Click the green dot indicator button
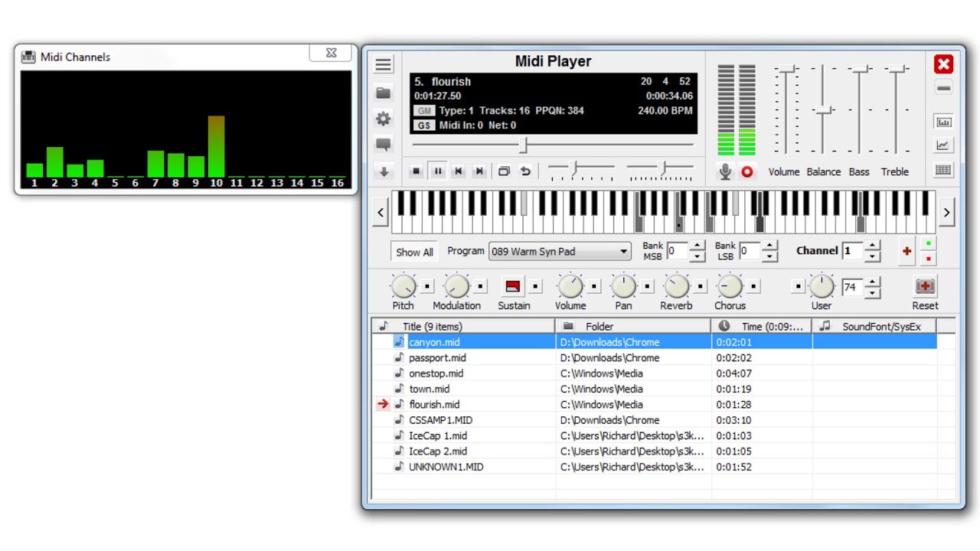Screen dimensions: 980x551 [929, 244]
